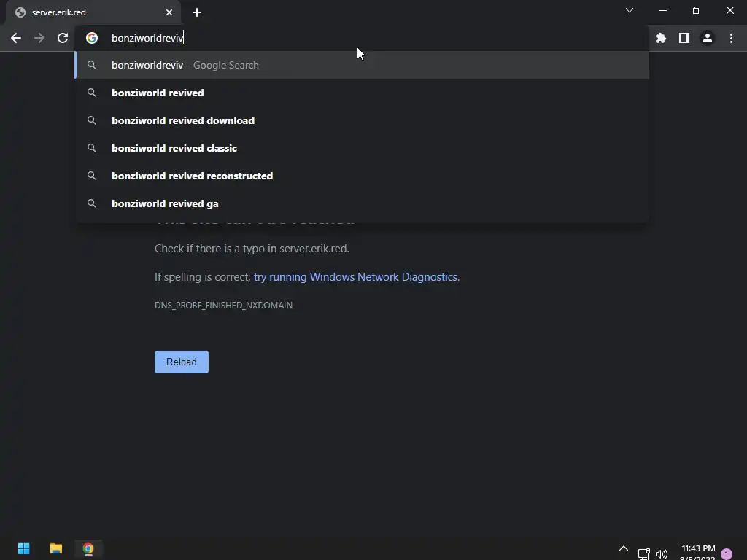The height and width of the screenshot is (560, 747).
Task: Open a new tab with the plus icon
Action: (x=197, y=12)
